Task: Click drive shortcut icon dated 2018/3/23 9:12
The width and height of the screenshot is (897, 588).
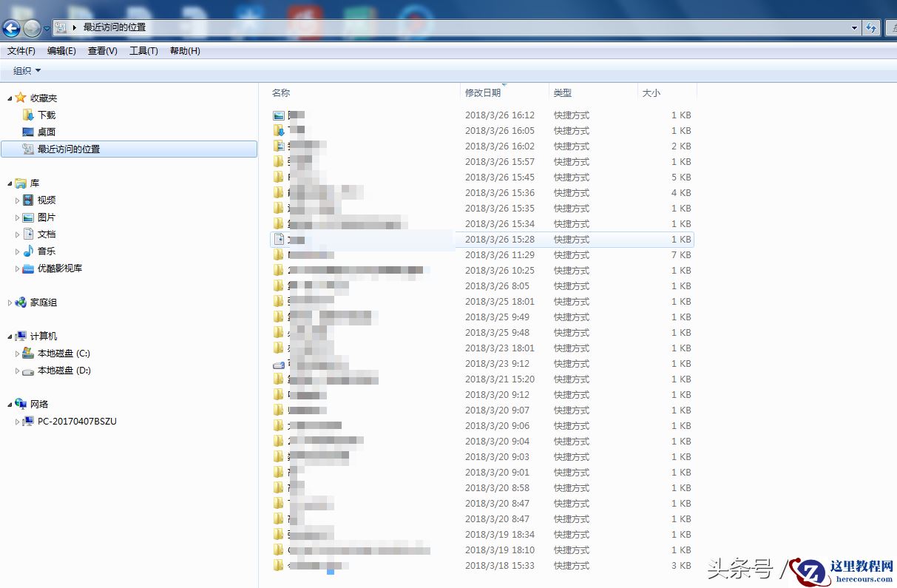Action: tap(278, 364)
